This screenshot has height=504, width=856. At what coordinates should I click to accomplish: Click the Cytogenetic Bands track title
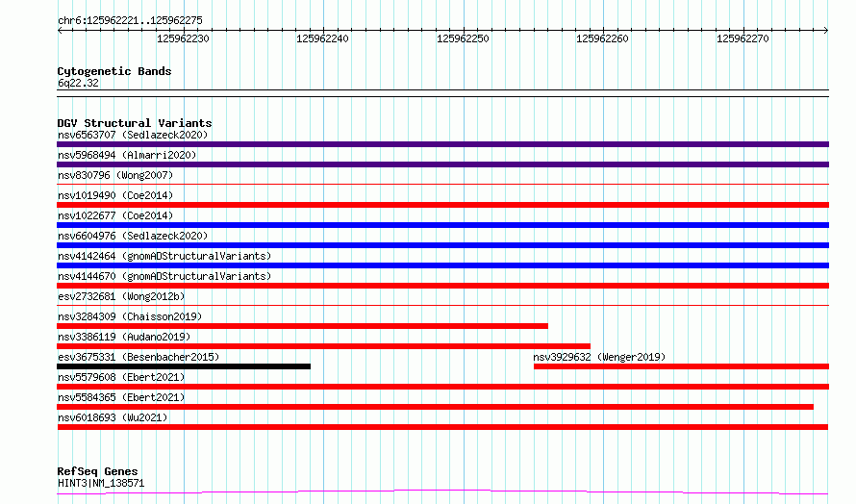coord(114,71)
